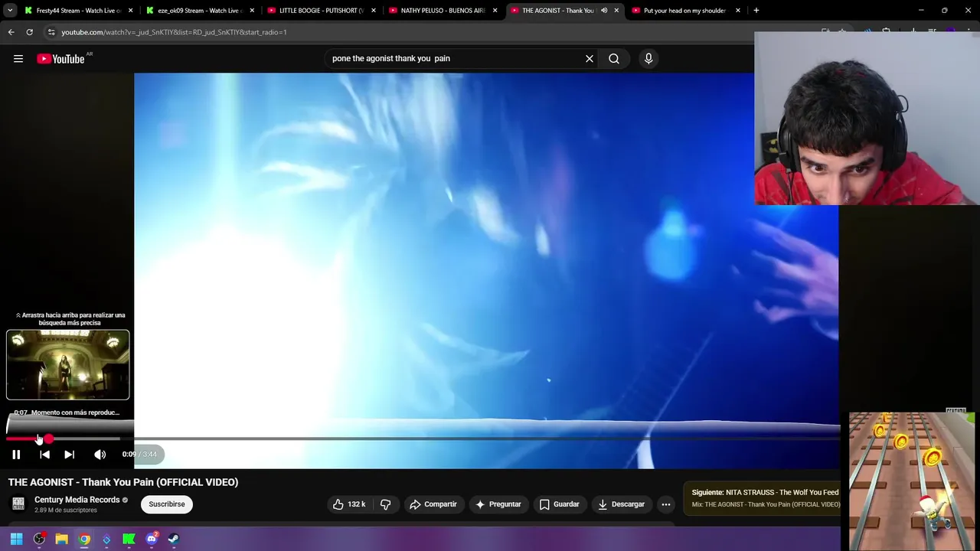Open Google Chrome taskbar icon

coord(84,539)
